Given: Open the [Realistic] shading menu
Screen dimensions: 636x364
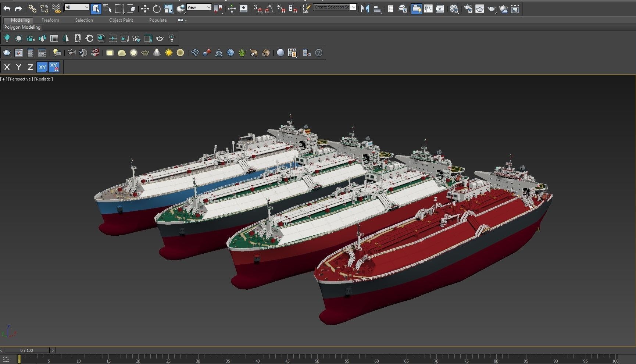Looking at the screenshot, I should (x=43, y=79).
